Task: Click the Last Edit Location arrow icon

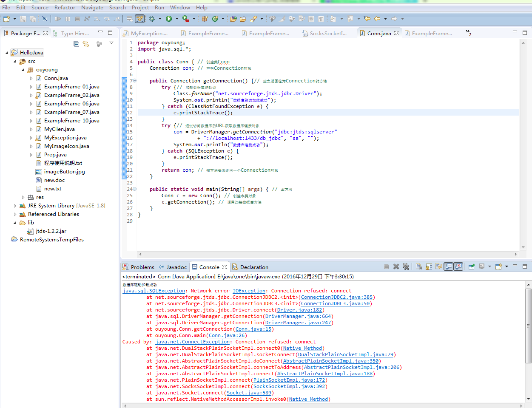Action: click(x=367, y=19)
